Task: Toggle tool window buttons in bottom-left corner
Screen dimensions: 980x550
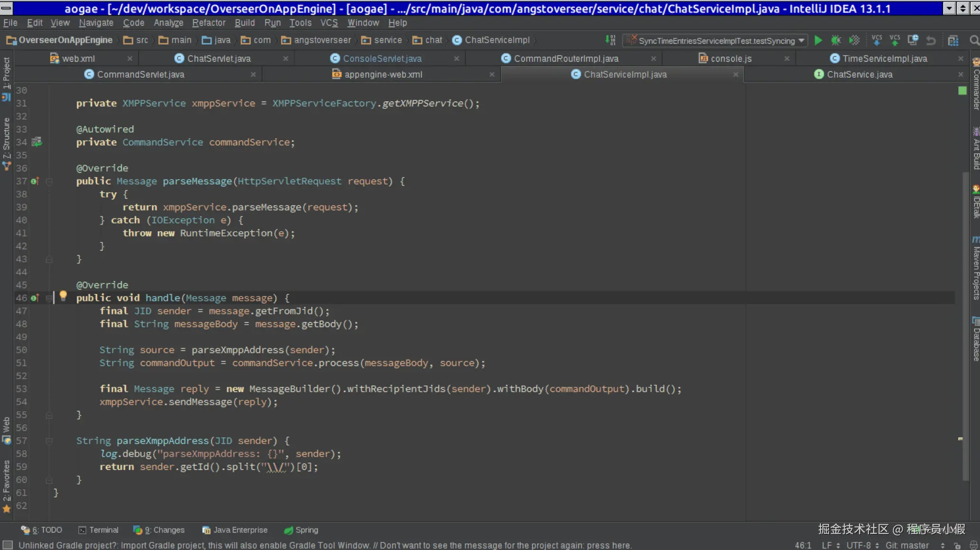Action: coord(8,545)
